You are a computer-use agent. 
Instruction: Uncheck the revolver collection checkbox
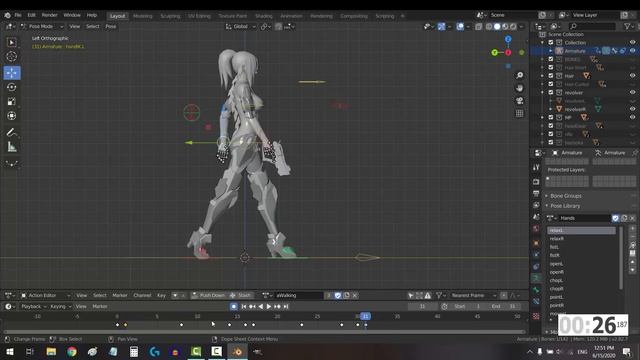(x=551, y=93)
